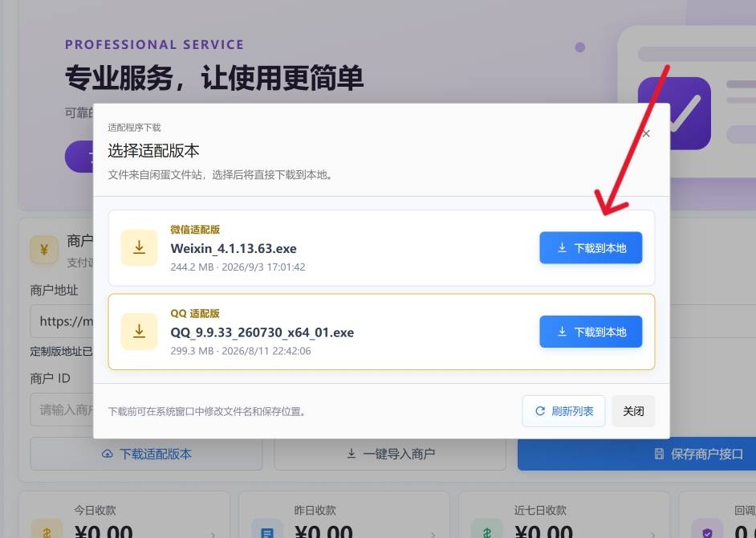Click the refresh icon beside 刷新列表

click(540, 411)
